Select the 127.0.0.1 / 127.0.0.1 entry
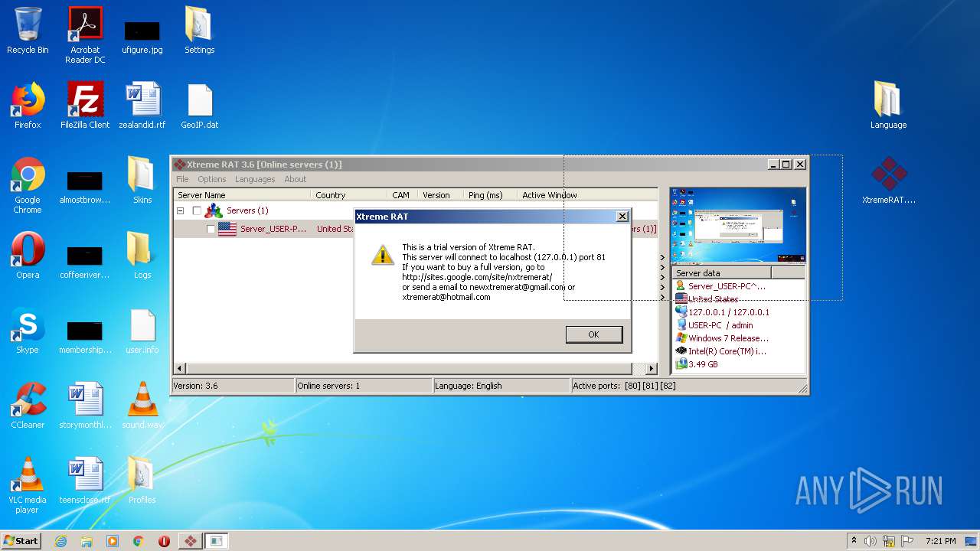This screenshot has width=980, height=551. pyautogui.click(x=729, y=312)
